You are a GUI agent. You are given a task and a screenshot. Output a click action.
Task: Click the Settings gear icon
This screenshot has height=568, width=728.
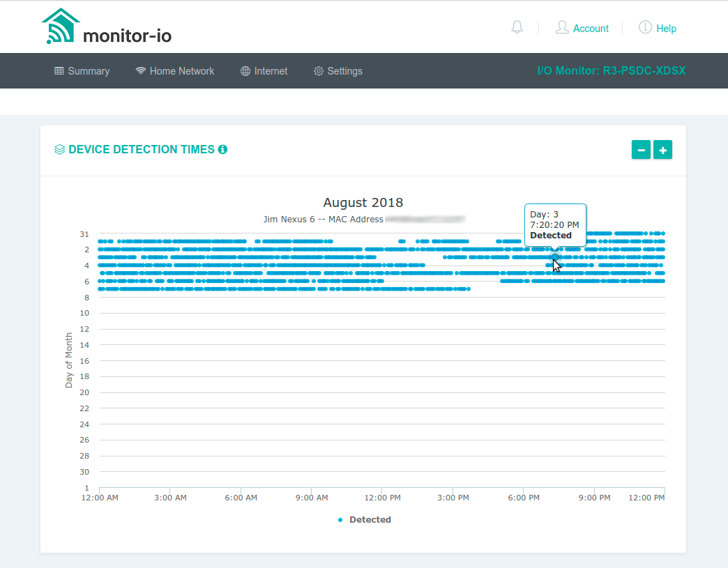pos(317,70)
